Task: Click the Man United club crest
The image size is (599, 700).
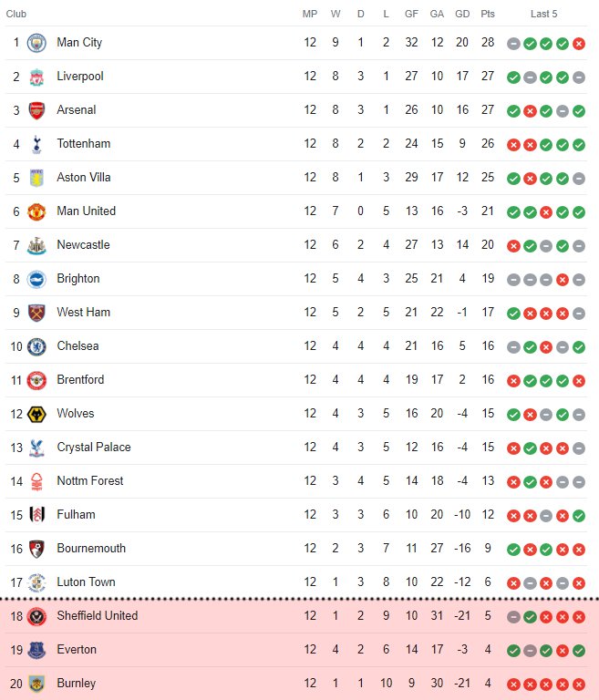Action: pos(36,211)
